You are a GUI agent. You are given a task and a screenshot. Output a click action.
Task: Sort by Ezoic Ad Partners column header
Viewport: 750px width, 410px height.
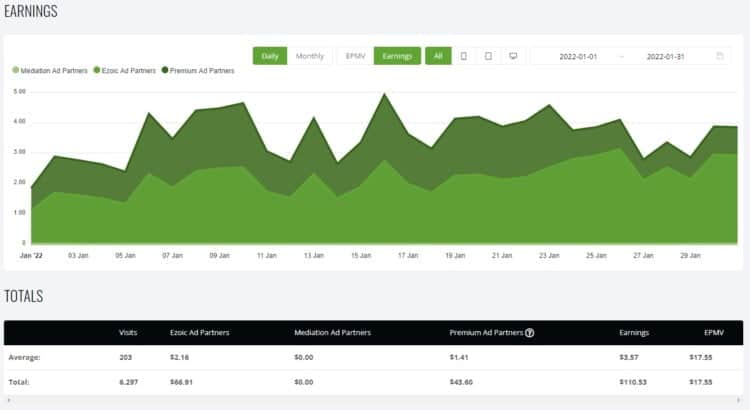pos(199,332)
